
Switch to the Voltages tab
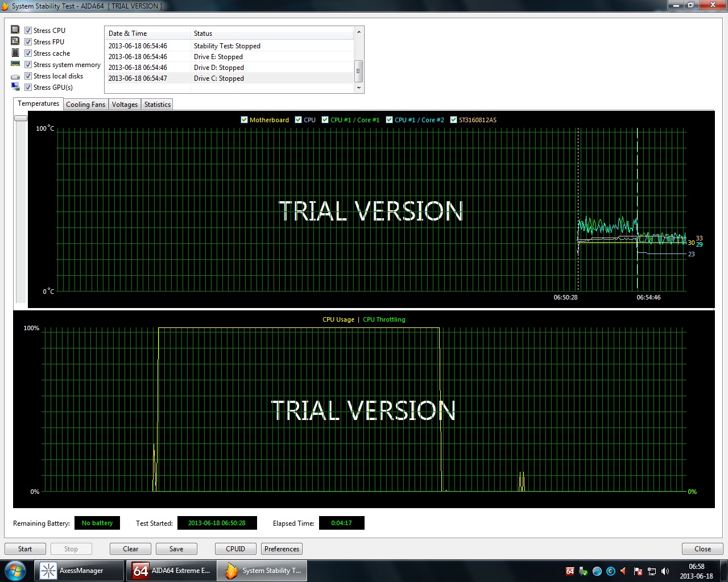pos(125,105)
